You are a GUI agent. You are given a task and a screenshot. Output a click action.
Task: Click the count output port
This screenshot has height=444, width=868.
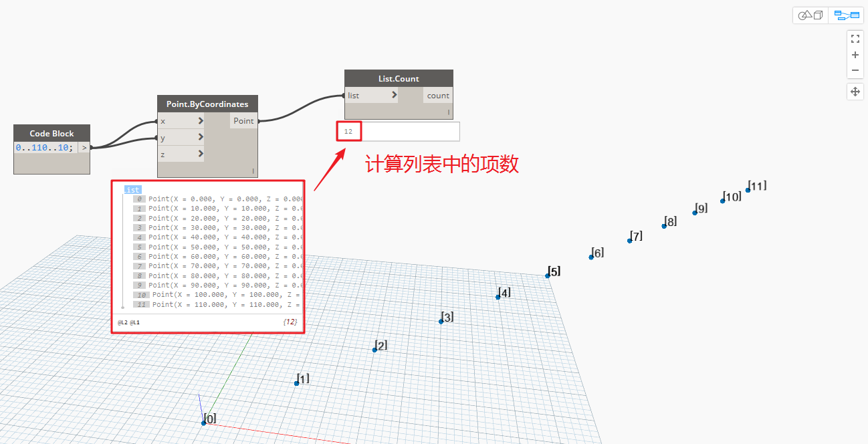coord(438,96)
